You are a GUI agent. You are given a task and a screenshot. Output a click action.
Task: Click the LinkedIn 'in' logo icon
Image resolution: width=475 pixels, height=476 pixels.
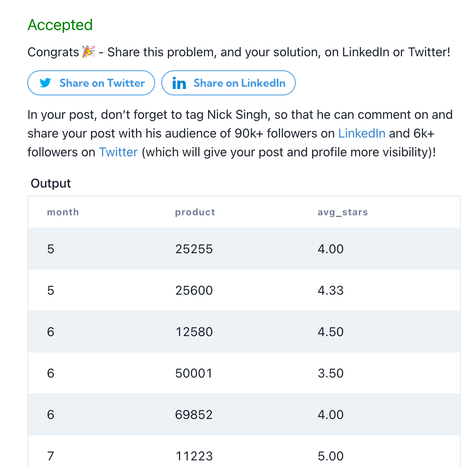[x=179, y=83]
